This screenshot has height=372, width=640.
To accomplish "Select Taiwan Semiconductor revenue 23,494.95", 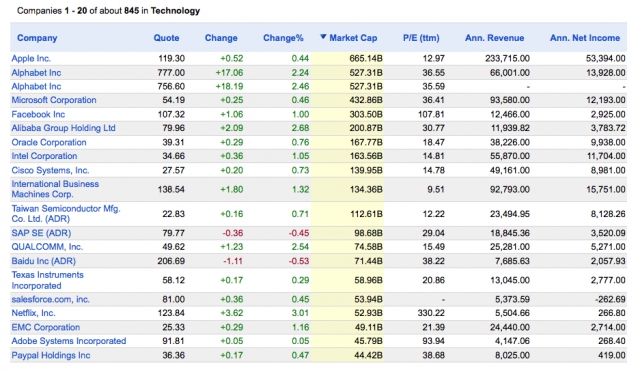I will pyautogui.click(x=510, y=214).
